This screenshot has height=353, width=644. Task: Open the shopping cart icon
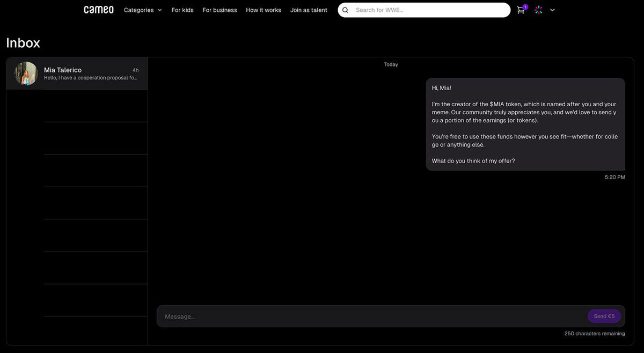click(521, 10)
